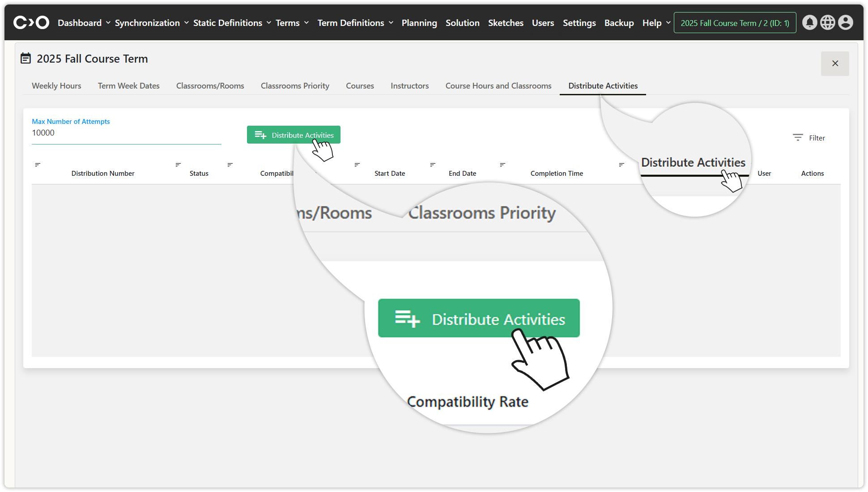868x492 pixels.
Task: Open the language globe icon
Action: coord(827,22)
